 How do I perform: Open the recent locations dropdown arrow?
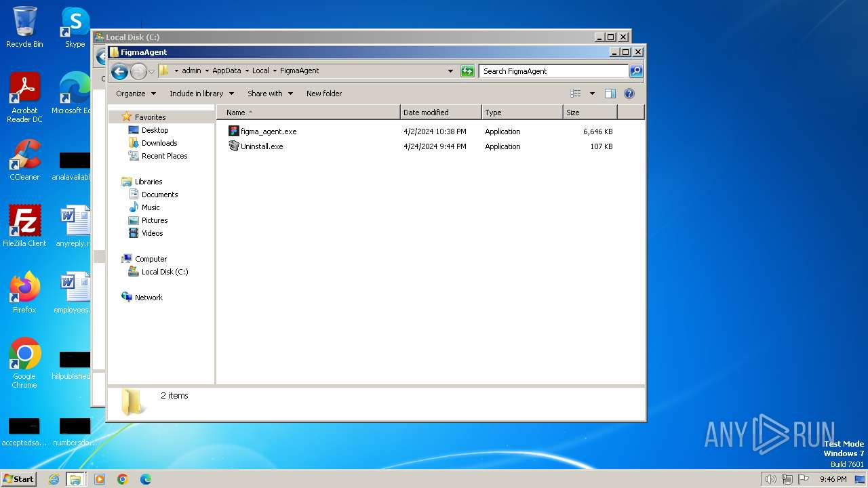[152, 71]
